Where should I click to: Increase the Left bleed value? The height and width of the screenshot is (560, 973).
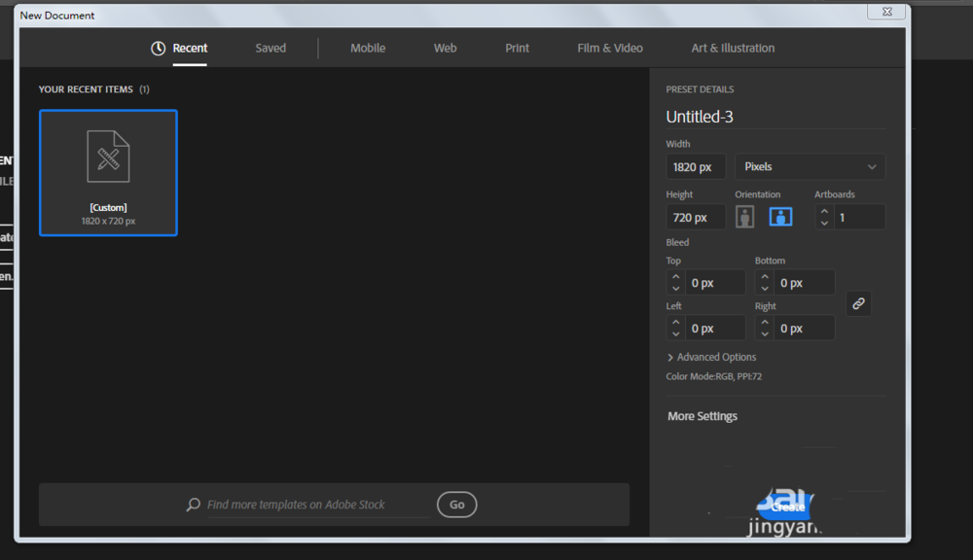[x=676, y=322]
